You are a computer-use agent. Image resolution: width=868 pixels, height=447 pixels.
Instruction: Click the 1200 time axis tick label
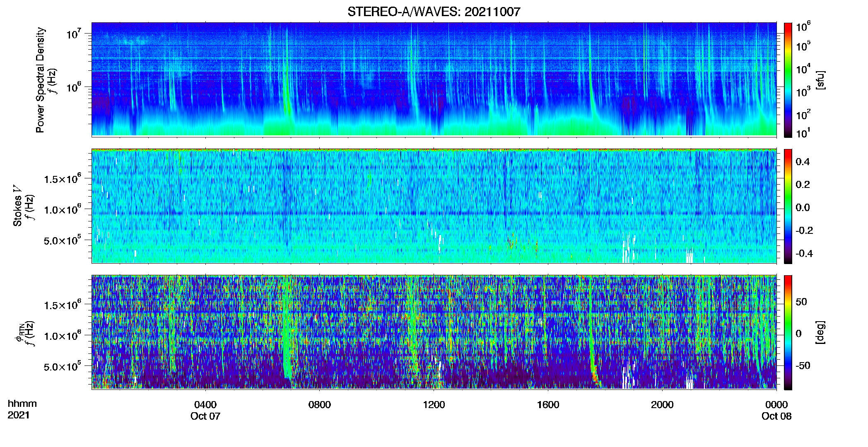click(434, 405)
